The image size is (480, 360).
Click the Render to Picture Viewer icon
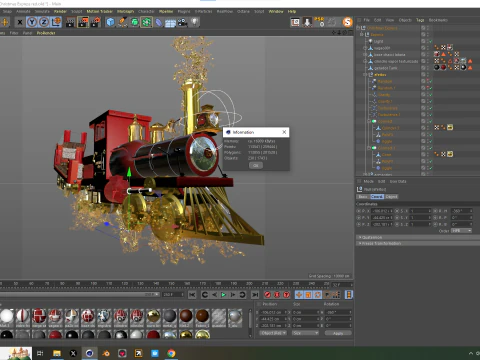[x=83, y=22]
